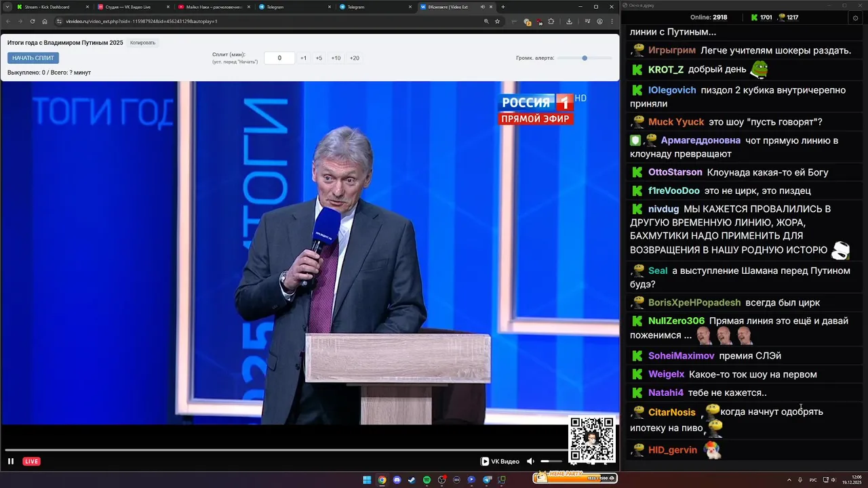Open the browser extensions puzzle icon
The image size is (868, 488).
click(x=552, y=21)
